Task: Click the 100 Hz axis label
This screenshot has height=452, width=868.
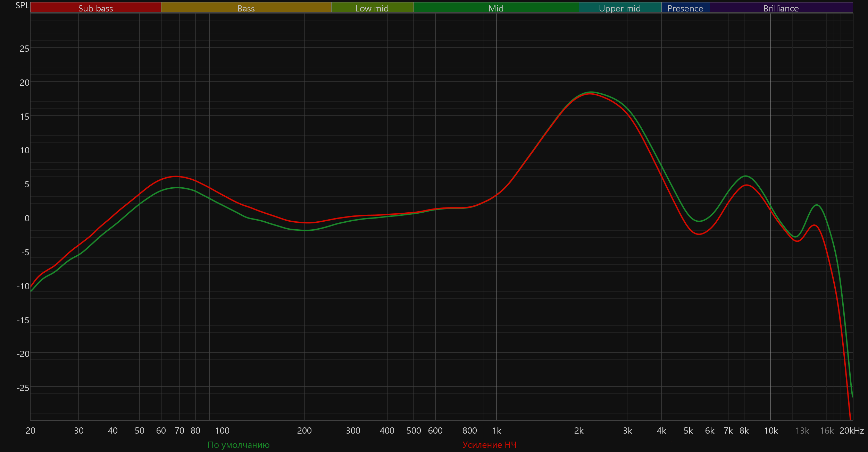Action: (x=222, y=430)
